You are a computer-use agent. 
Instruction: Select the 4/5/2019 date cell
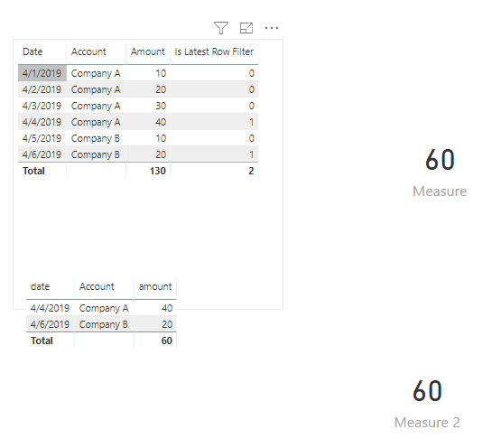click(42, 138)
